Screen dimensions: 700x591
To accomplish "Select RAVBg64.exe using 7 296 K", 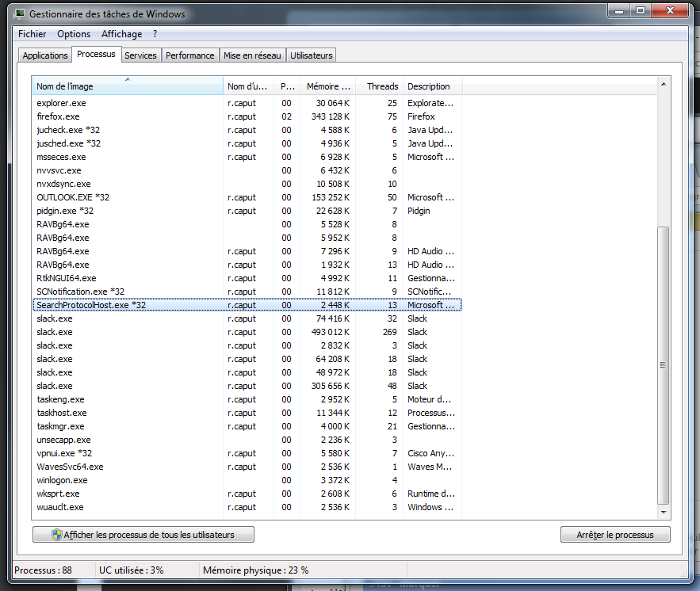I will click(247, 251).
